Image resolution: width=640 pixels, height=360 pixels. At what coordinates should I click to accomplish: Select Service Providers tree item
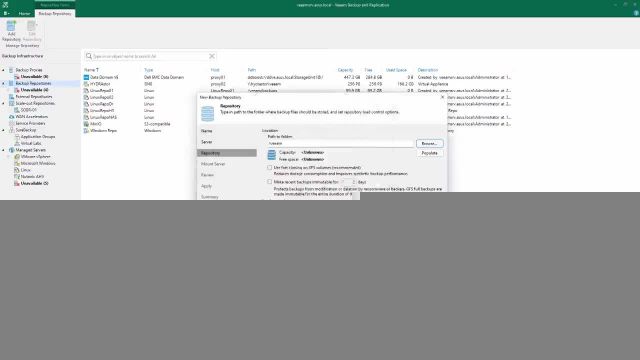pos(30,123)
